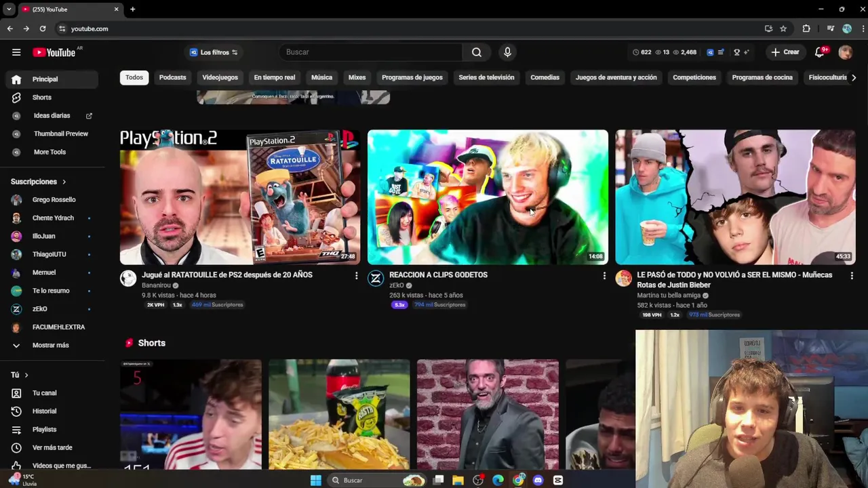Open the YouTube hamburger guide menu
Viewport: 868px width, 488px height.
[16, 52]
